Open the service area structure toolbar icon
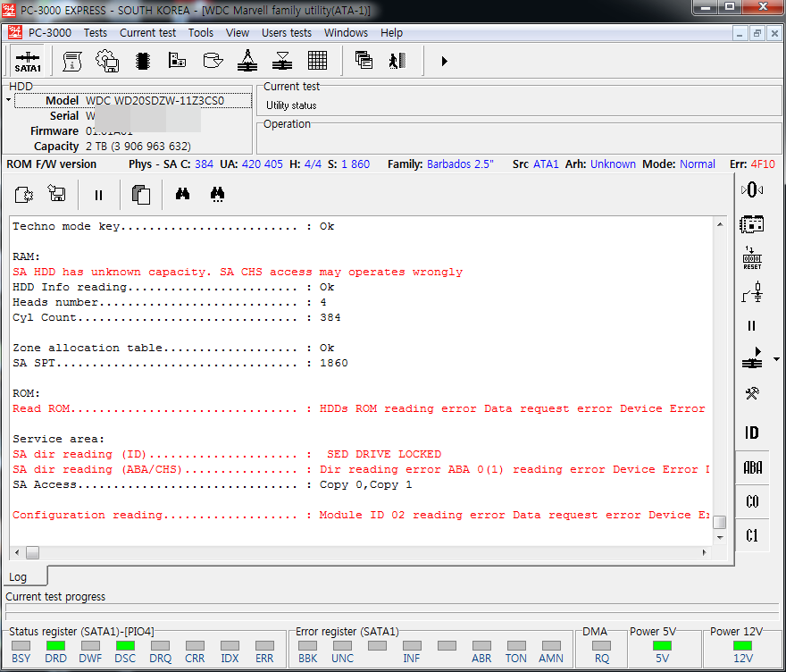This screenshot has width=786, height=672. coord(178,60)
